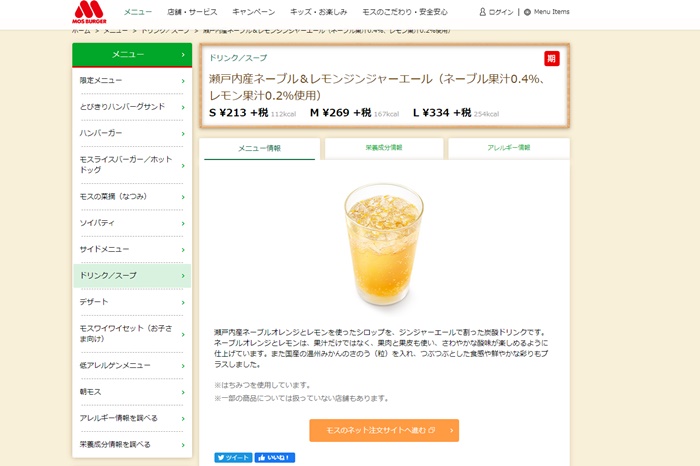Click the 167kcal calorie value
700x466 pixels.
pos(387,114)
